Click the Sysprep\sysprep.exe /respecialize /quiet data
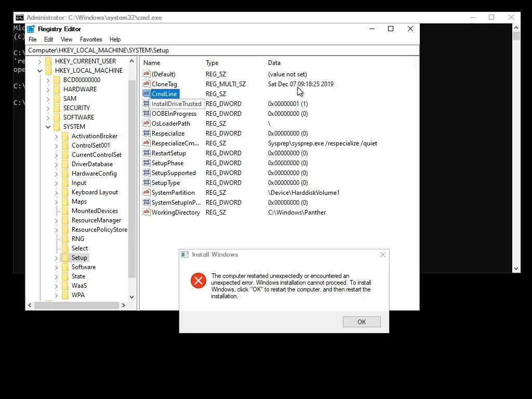This screenshot has width=532, height=399. (323, 143)
